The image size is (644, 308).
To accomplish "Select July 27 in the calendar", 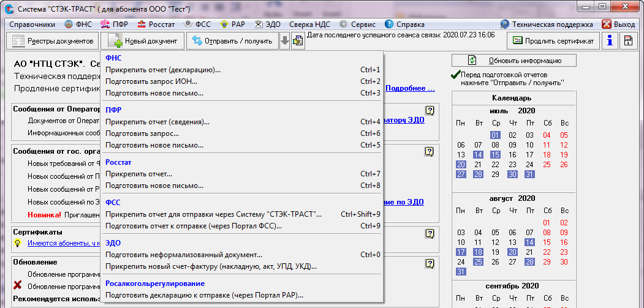I will 461,175.
